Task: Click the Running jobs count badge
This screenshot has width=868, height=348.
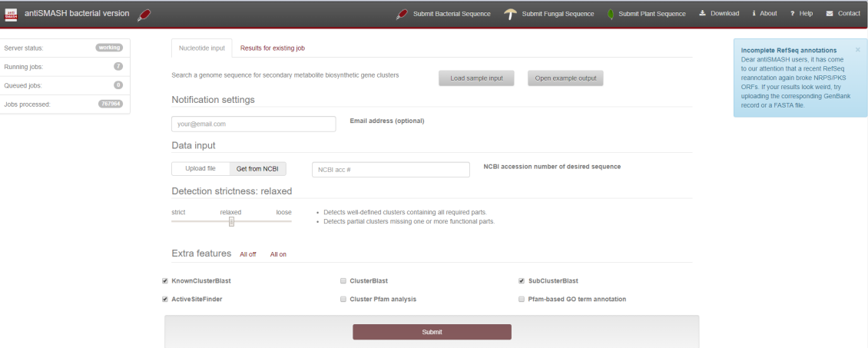Action: pyautogui.click(x=118, y=66)
